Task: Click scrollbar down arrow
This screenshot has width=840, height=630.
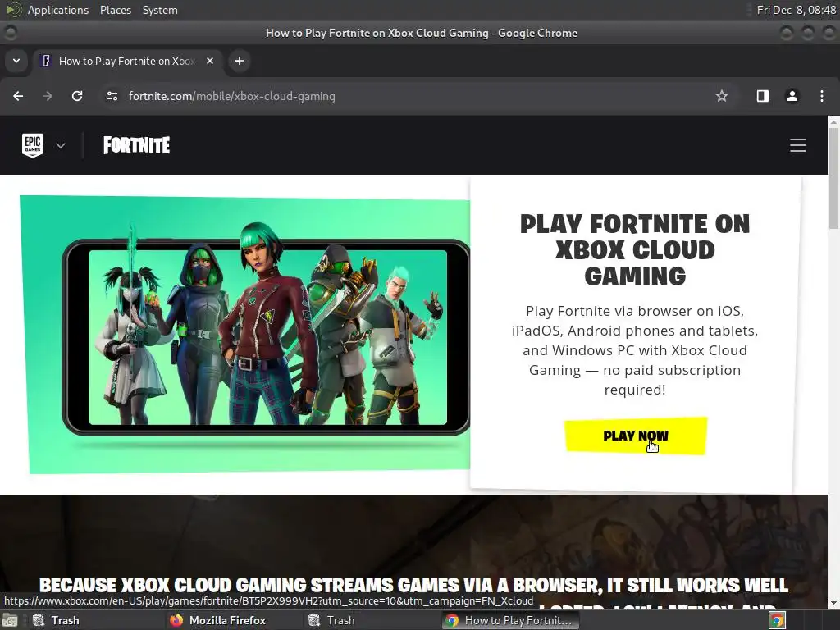Action: coord(833,603)
